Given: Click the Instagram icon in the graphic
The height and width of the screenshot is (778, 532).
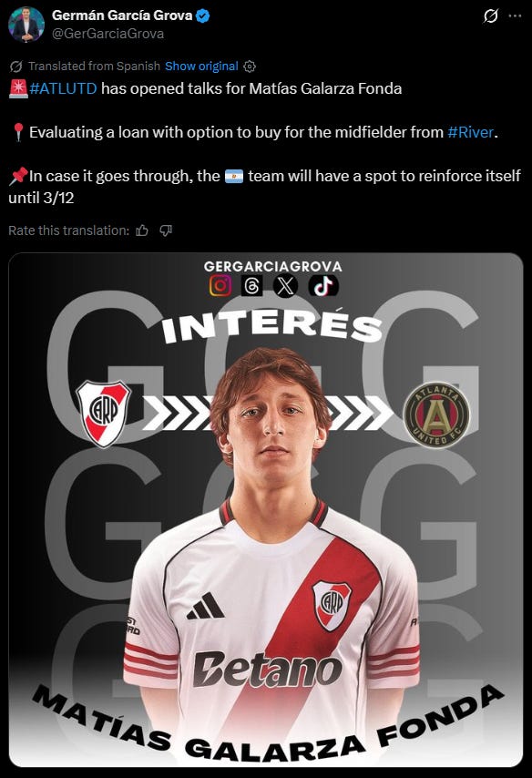Looking at the screenshot, I should tap(220, 286).
